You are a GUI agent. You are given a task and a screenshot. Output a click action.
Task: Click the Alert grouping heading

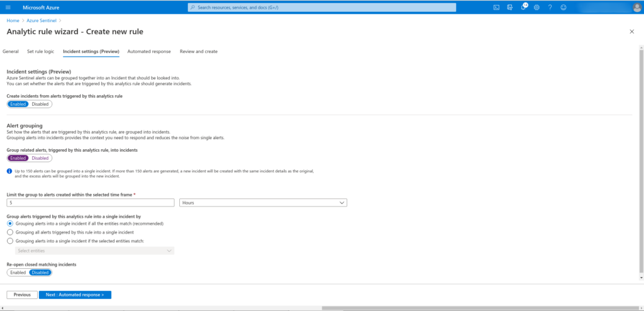coord(25,125)
